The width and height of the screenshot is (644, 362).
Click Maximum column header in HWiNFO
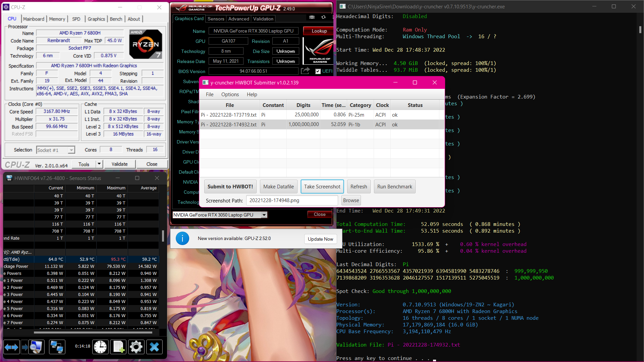coord(116,188)
